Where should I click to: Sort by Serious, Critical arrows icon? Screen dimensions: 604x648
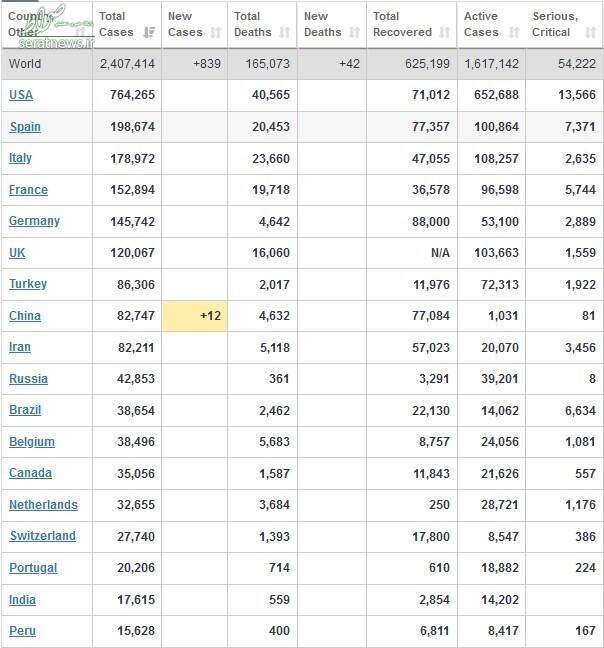[591, 32]
